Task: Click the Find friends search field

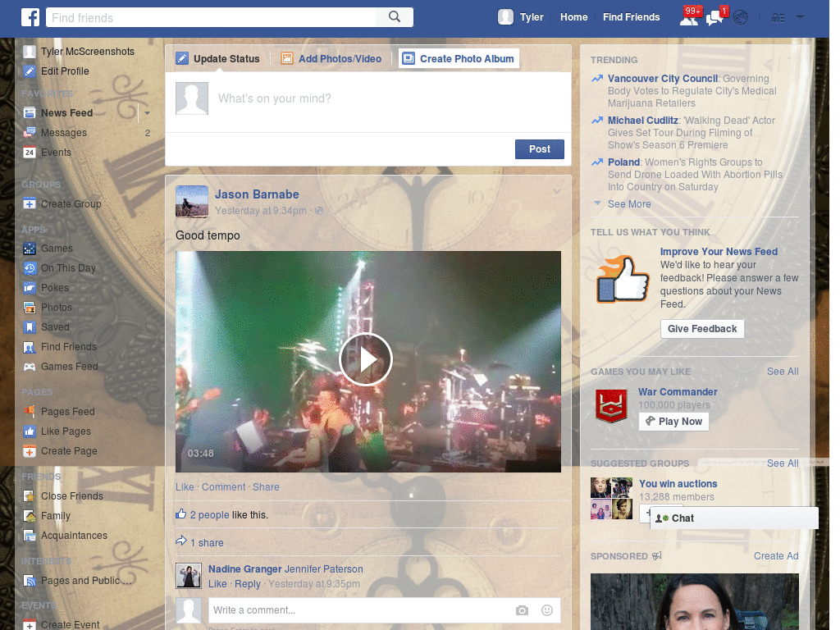Action: pyautogui.click(x=211, y=17)
